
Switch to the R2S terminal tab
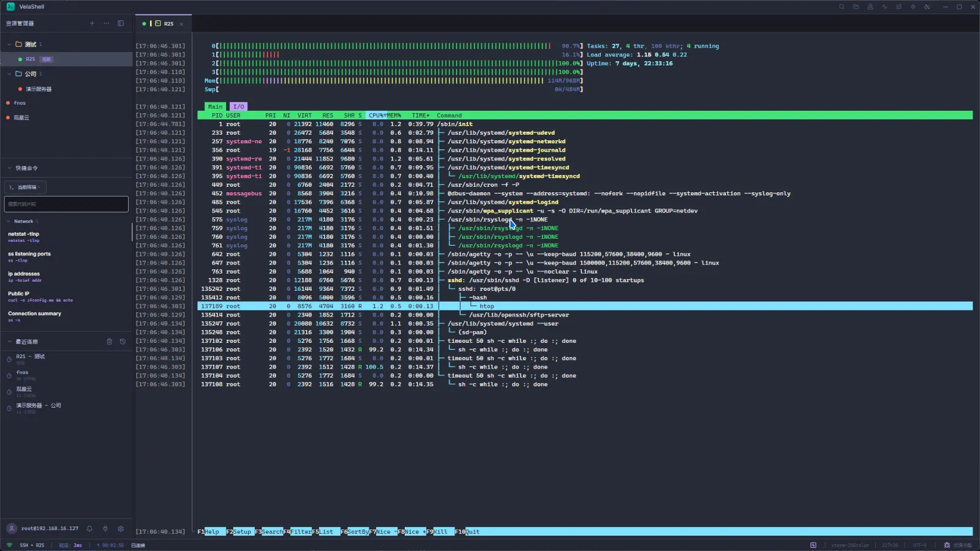[162, 23]
